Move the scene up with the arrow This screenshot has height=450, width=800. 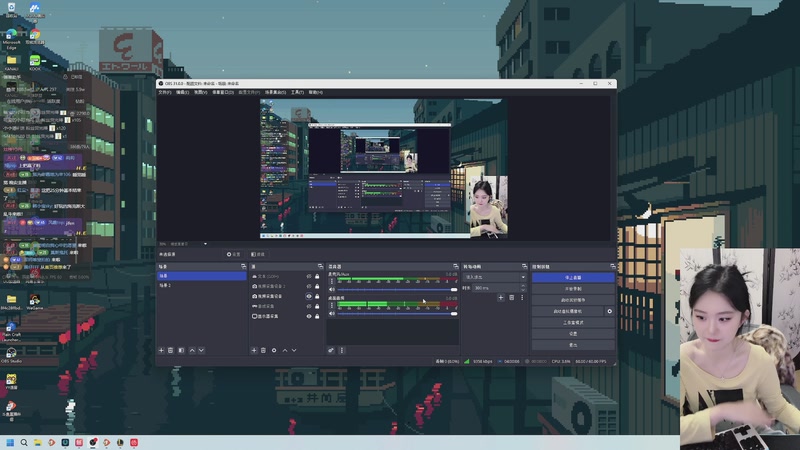point(192,351)
